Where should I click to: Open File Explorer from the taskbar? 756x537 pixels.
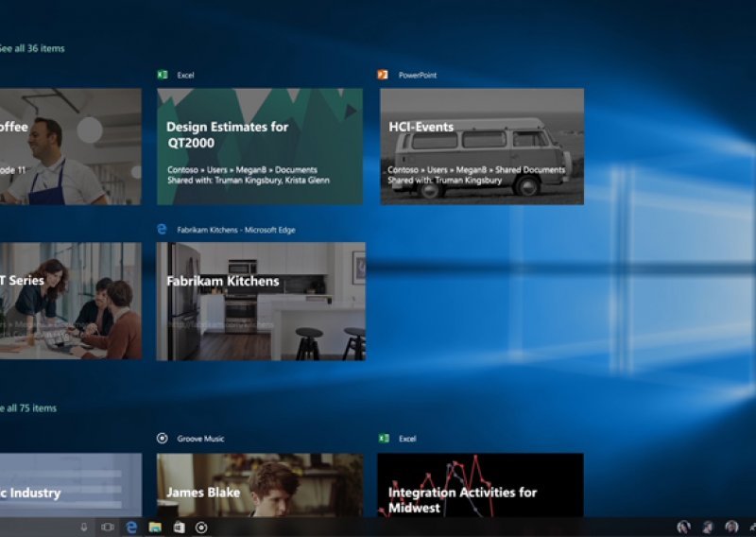(155, 528)
